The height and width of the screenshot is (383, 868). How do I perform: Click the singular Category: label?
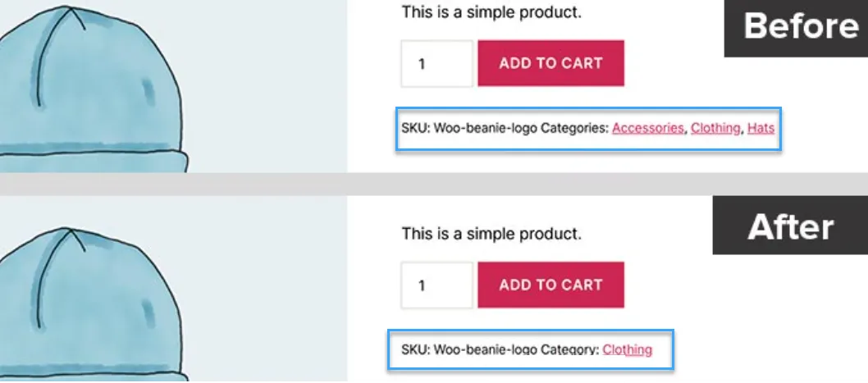[x=569, y=350]
